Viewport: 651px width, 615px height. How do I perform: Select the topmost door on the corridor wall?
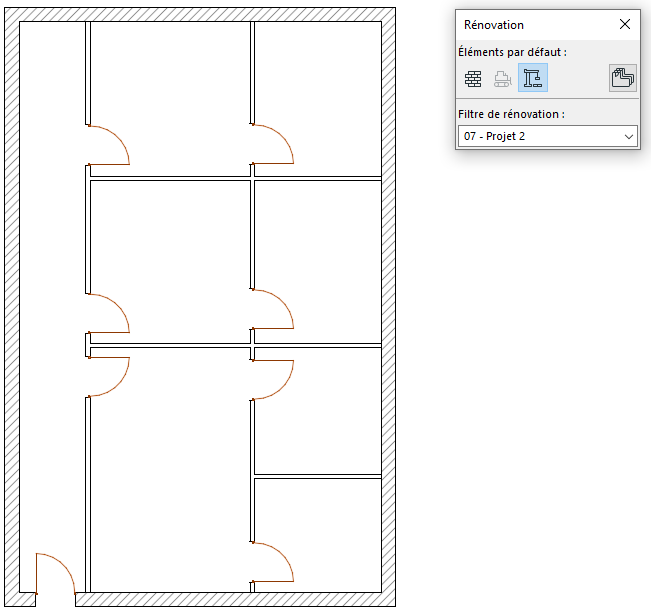coord(108,146)
